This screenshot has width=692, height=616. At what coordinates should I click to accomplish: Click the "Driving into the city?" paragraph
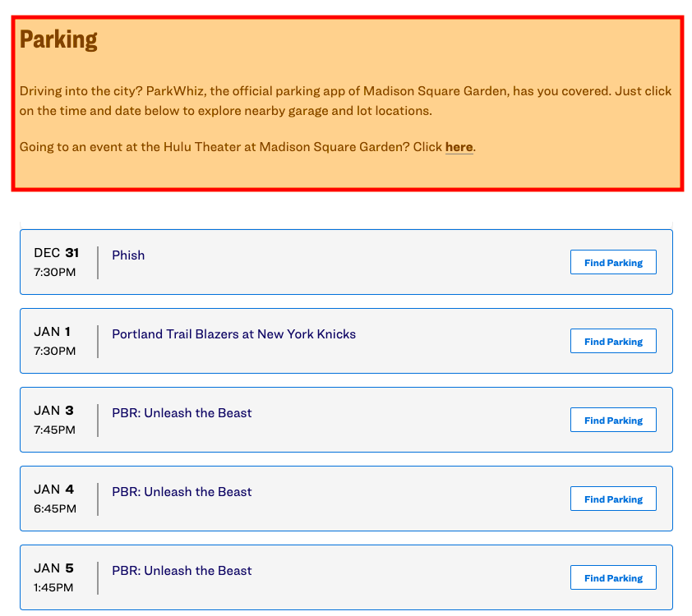345,100
